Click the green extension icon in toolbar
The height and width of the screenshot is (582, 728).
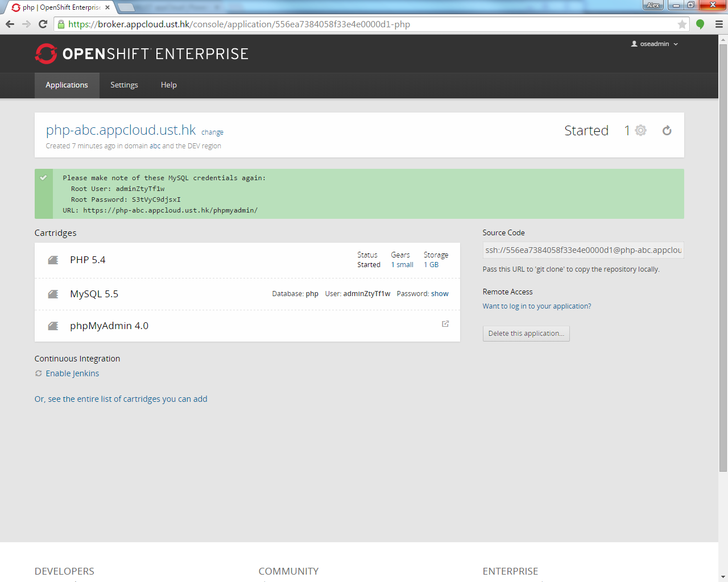700,24
